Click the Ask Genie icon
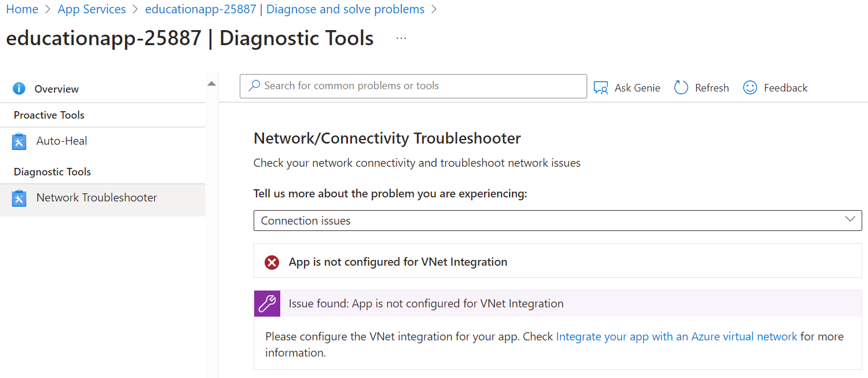 pos(601,88)
